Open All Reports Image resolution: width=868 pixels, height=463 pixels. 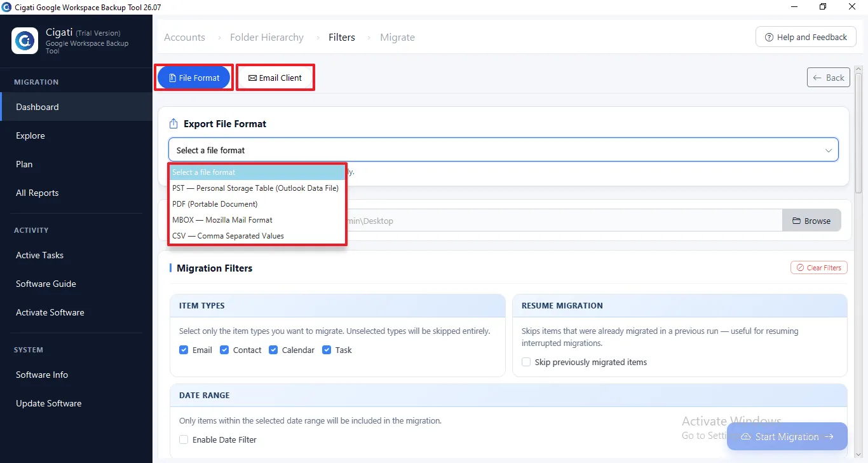(76, 193)
